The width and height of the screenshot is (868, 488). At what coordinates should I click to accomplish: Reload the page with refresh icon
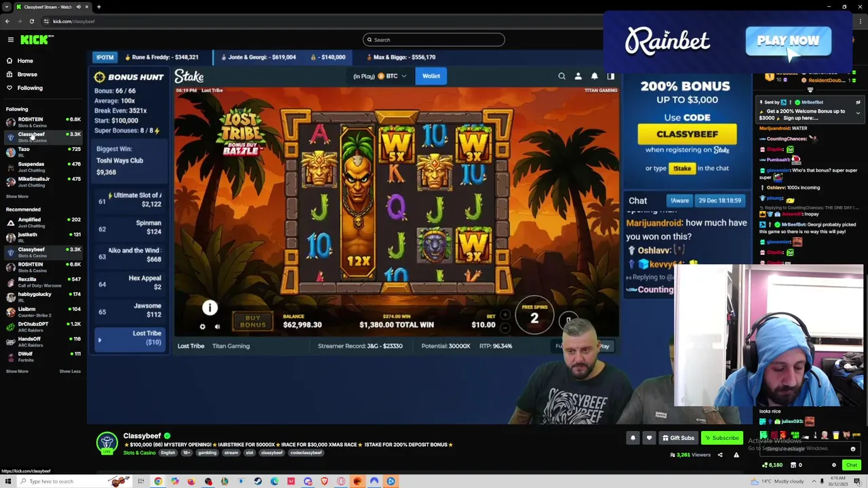point(31,21)
